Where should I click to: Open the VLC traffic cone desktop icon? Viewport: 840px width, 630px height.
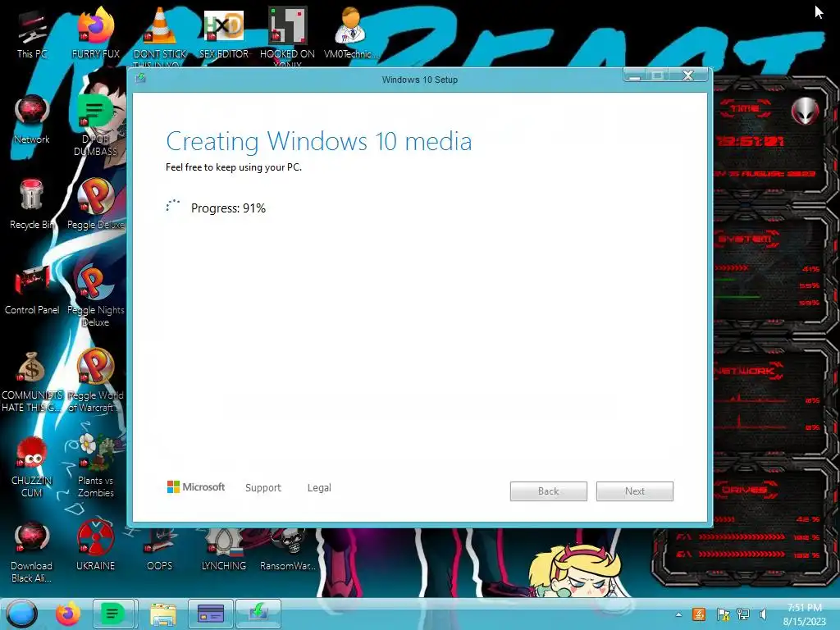tap(160, 35)
